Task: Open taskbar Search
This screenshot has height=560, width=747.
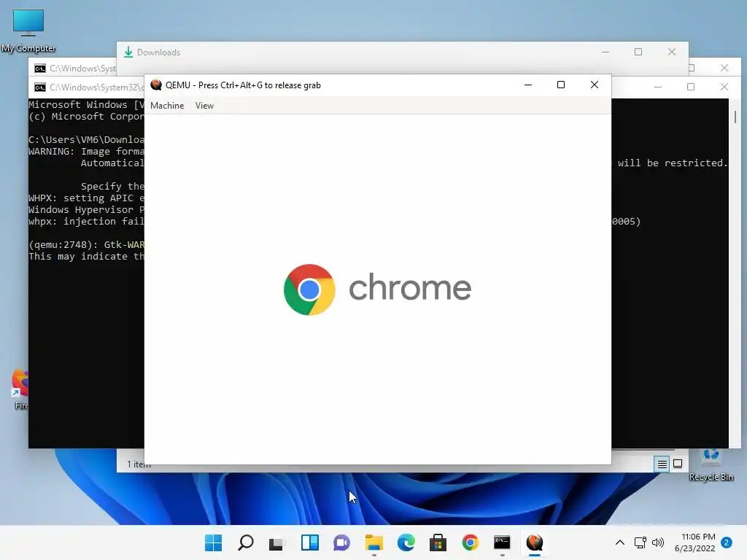Action: tap(245, 542)
